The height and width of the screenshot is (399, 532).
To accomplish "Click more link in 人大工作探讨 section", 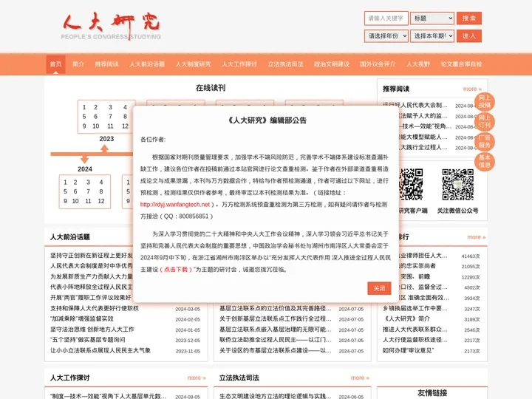I will (197, 378).
